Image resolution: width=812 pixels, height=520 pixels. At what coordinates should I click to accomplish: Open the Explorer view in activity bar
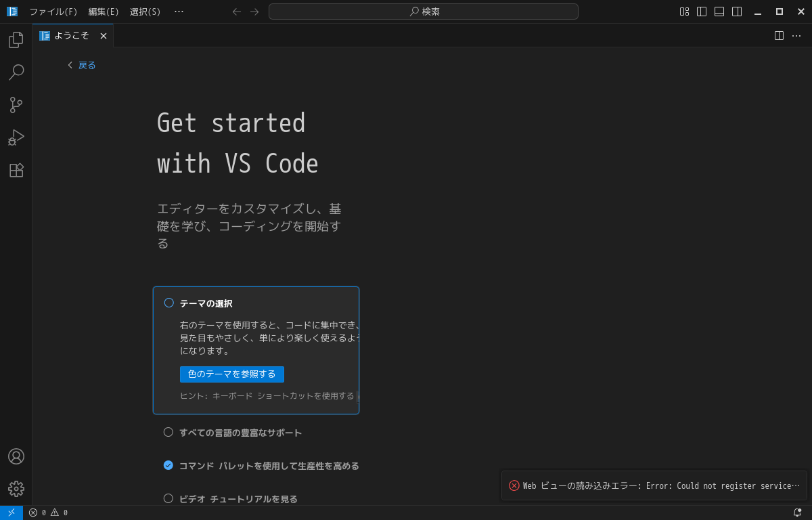click(16, 40)
